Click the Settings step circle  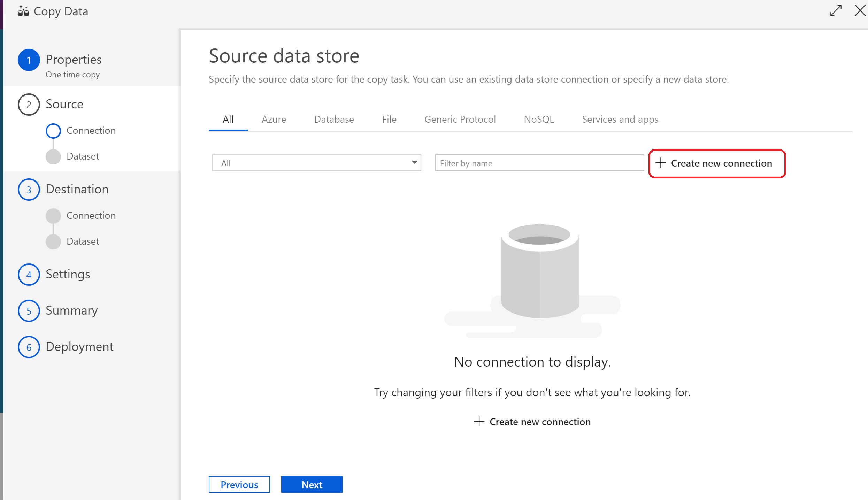point(29,275)
